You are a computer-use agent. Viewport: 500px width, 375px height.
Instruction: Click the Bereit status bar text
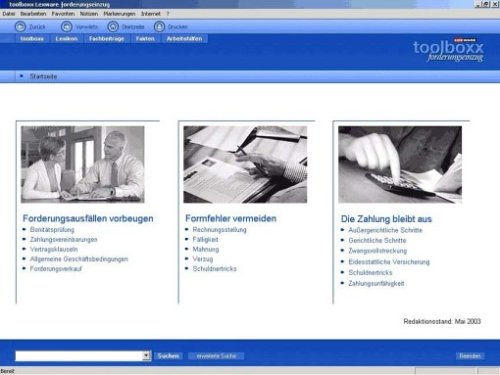[x=7, y=371]
